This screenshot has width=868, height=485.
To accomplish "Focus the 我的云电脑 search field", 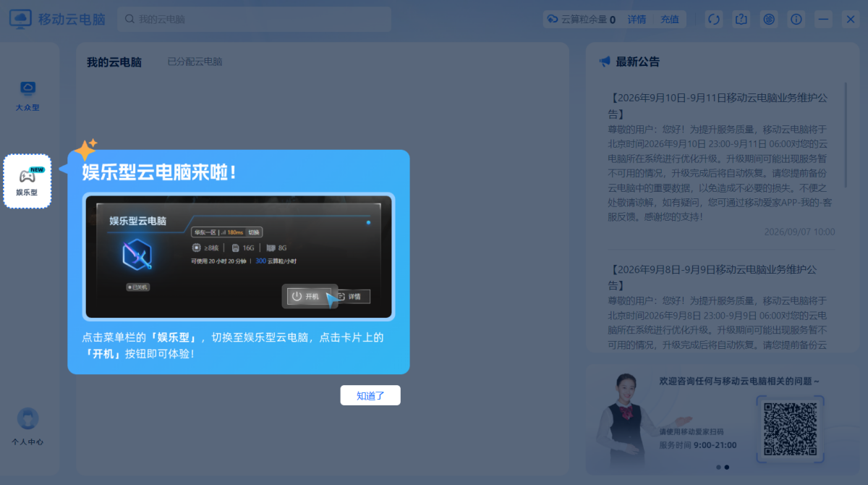I will [x=254, y=20].
